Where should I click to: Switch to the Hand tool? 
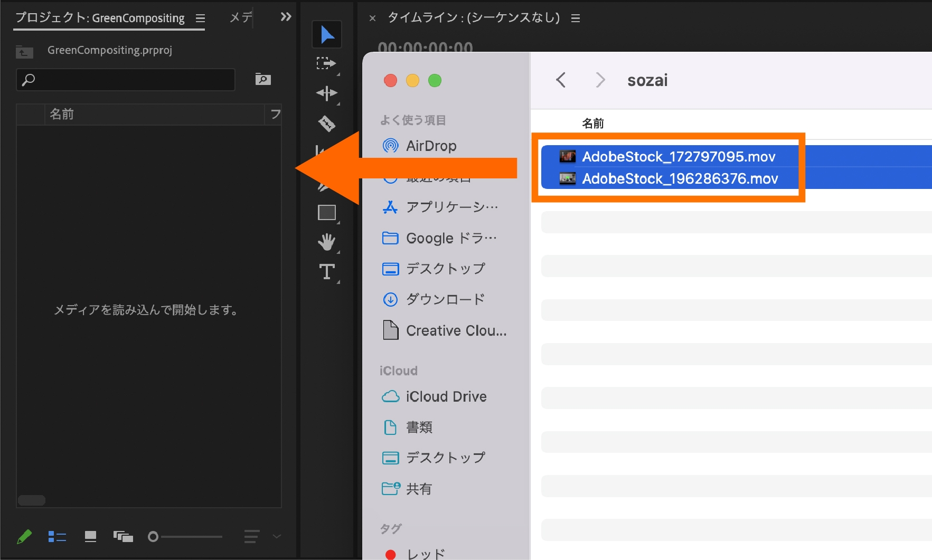click(x=327, y=242)
